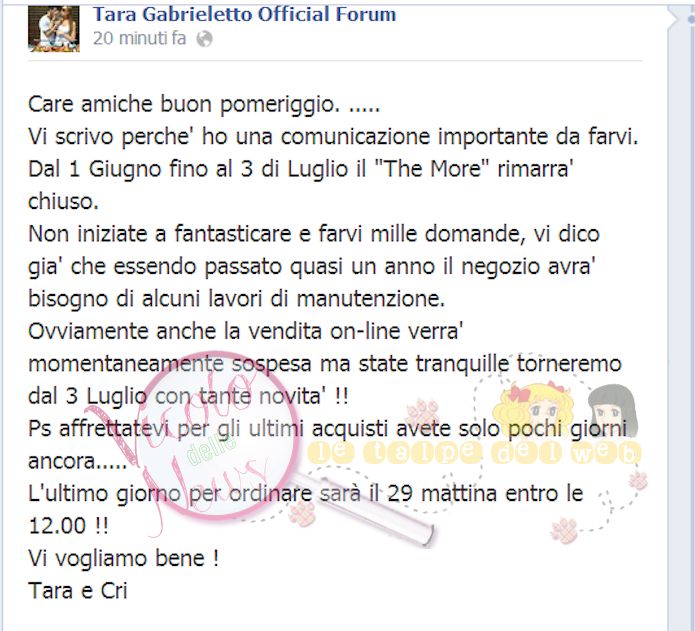Click the blonde cartoon girl with red bow
The width and height of the screenshot is (695, 631).
click(x=533, y=409)
